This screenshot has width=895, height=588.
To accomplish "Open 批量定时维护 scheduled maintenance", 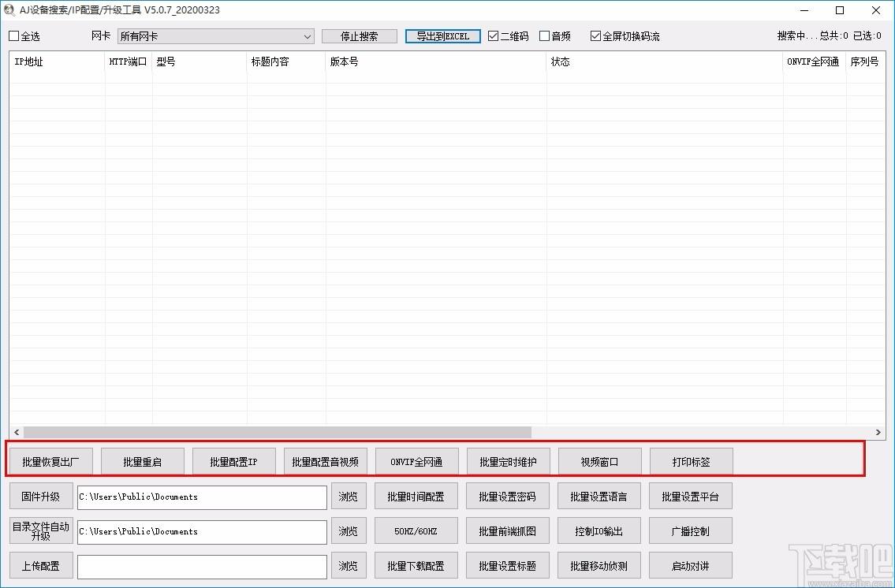I will [x=508, y=461].
